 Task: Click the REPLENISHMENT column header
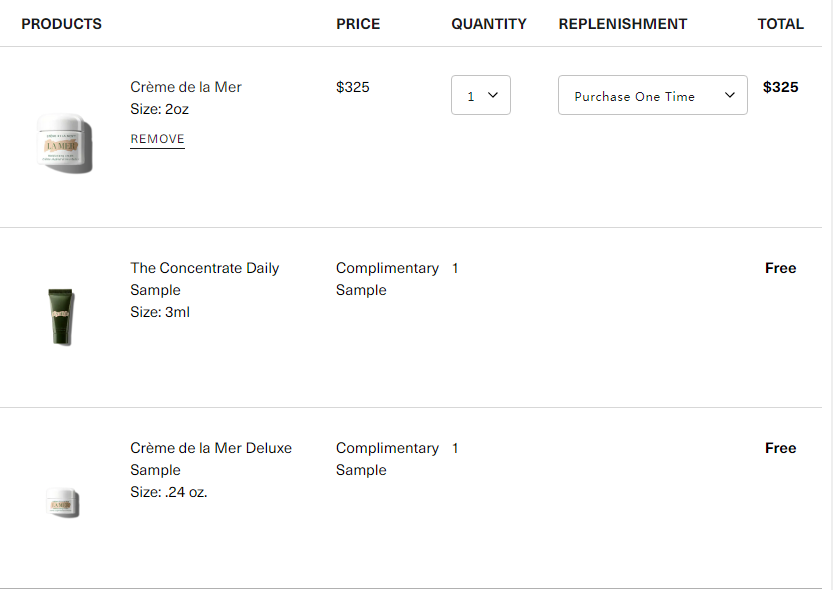pos(623,24)
